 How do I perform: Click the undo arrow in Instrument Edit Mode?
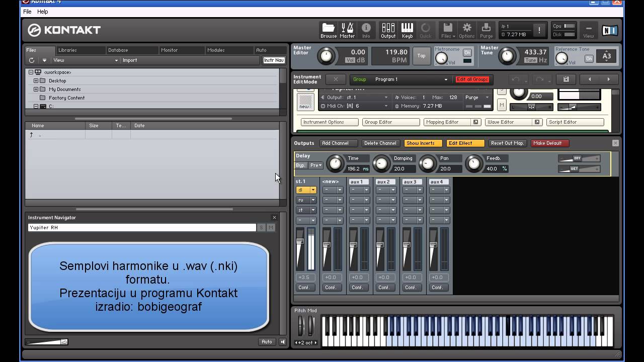coord(516,79)
